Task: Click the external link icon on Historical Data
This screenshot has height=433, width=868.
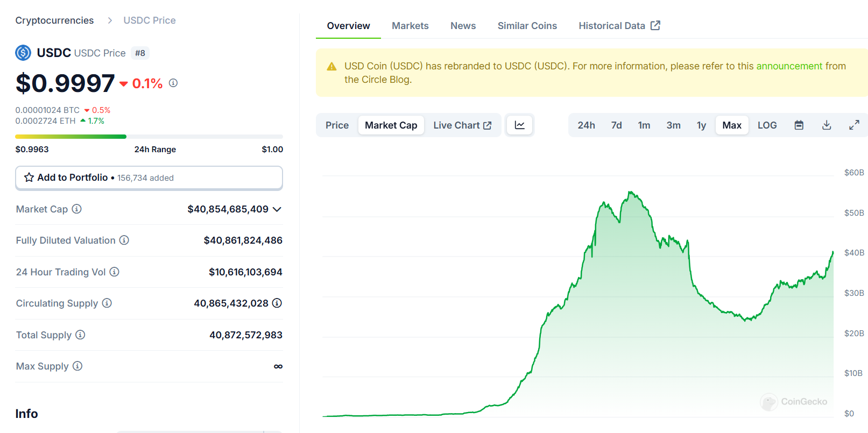Action: [655, 25]
